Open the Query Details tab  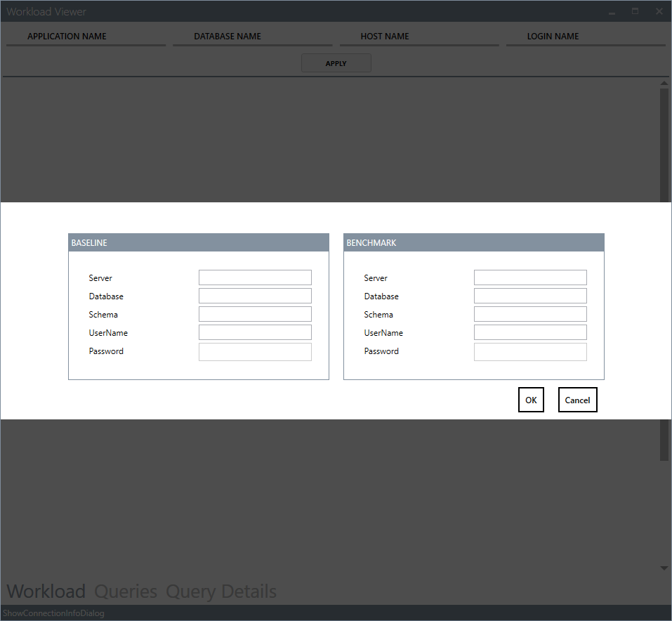(221, 591)
